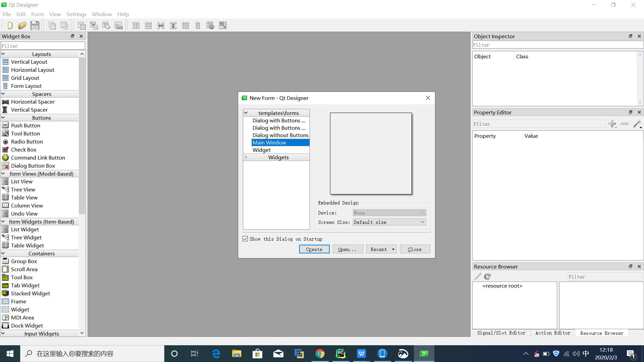This screenshot has height=362, width=644.
Task: Click the Create button
Action: pos(314,249)
